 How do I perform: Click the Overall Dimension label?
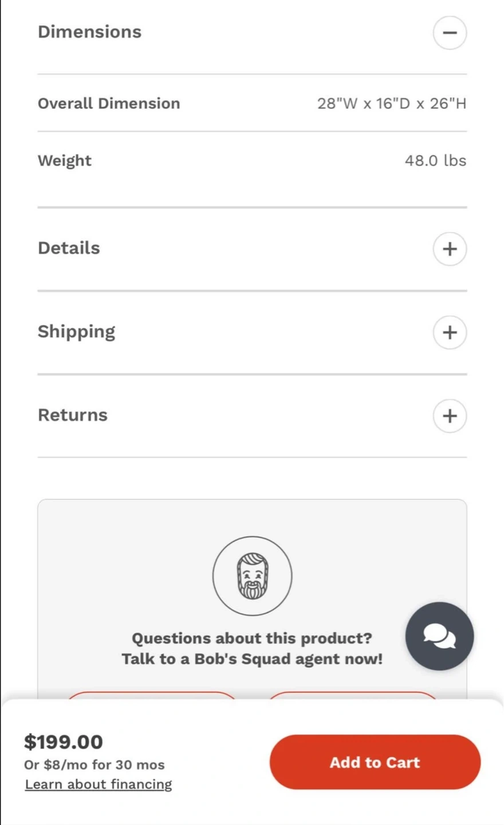109,104
